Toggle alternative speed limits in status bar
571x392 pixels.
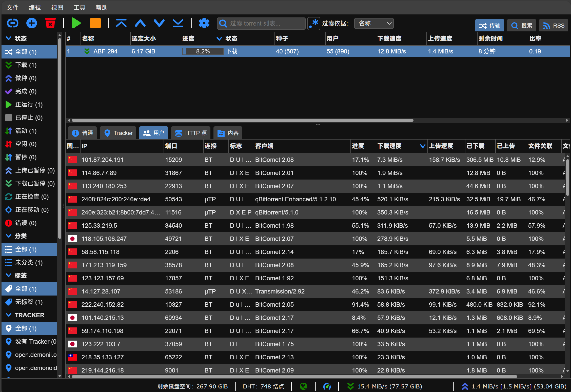coord(327,386)
